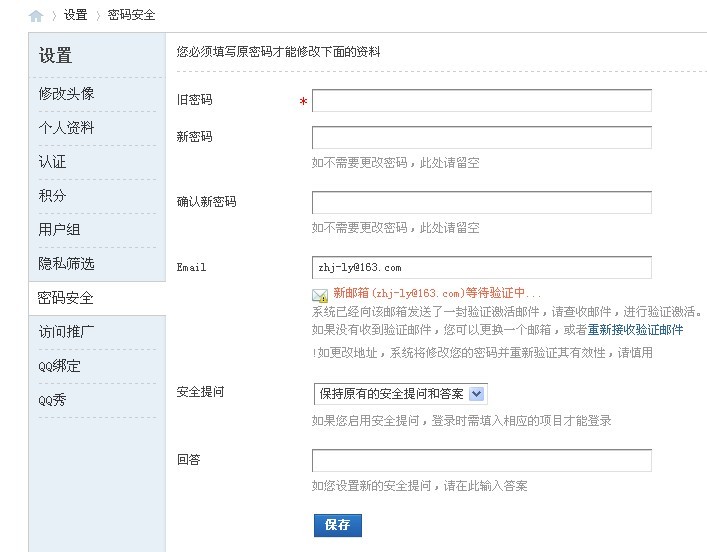The image size is (707, 552).
Task: Click 重新接收验证邮件 link
Action: (x=635, y=329)
